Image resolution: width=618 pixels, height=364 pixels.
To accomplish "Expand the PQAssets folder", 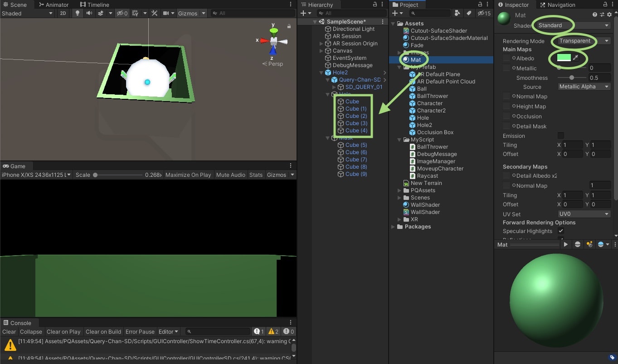I will tap(399, 190).
